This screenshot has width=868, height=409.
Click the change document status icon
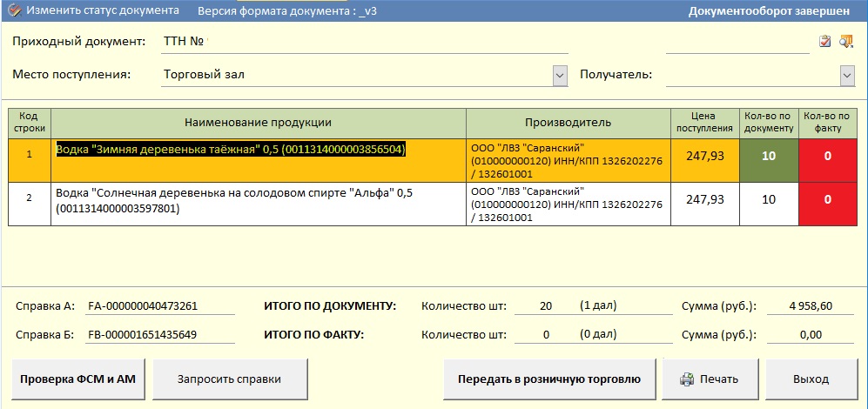coord(13,11)
